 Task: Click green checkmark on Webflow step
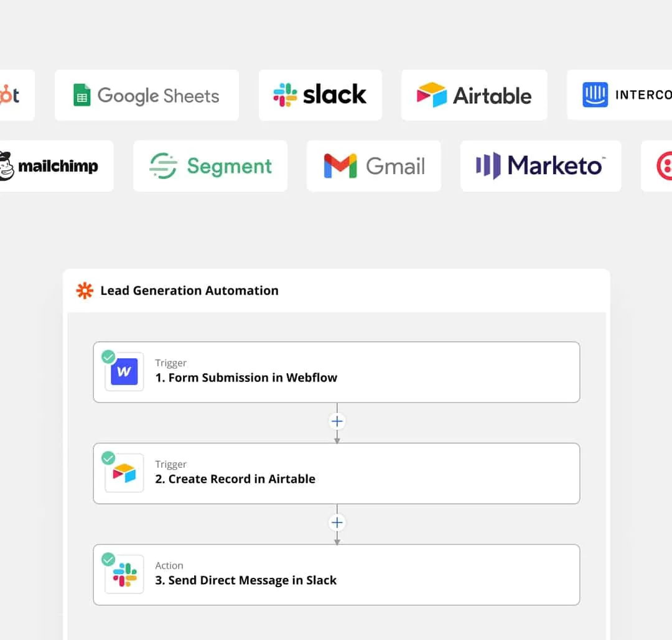click(108, 356)
